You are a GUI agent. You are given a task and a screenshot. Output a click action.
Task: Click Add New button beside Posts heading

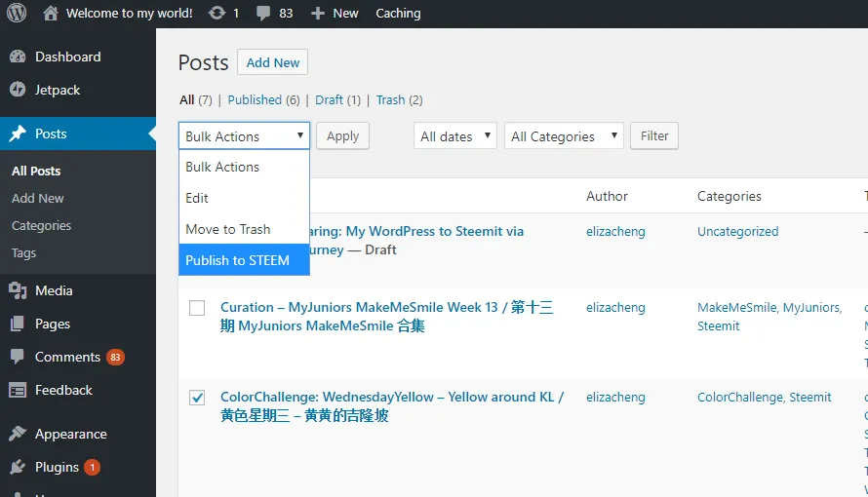click(x=273, y=62)
